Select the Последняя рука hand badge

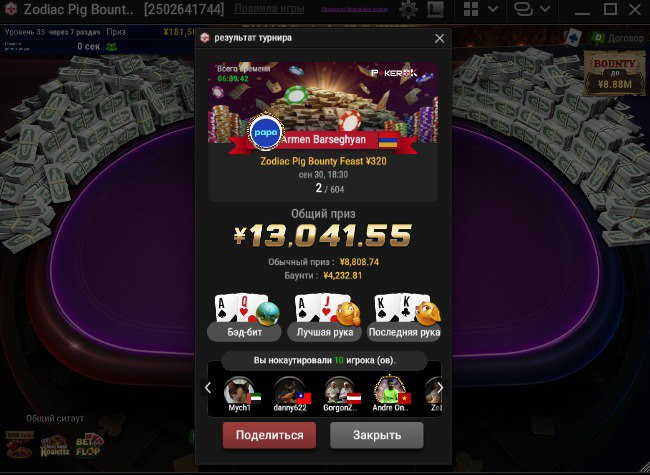[x=404, y=332]
